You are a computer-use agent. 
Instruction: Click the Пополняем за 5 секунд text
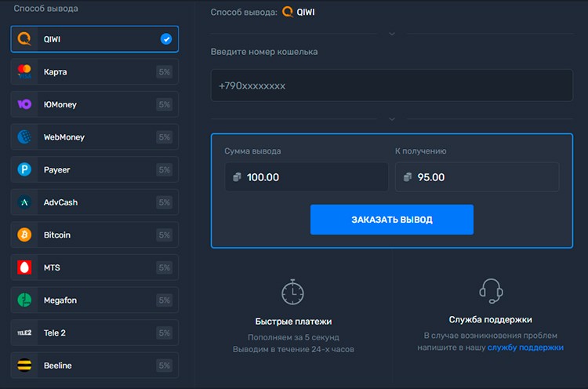[293, 337]
